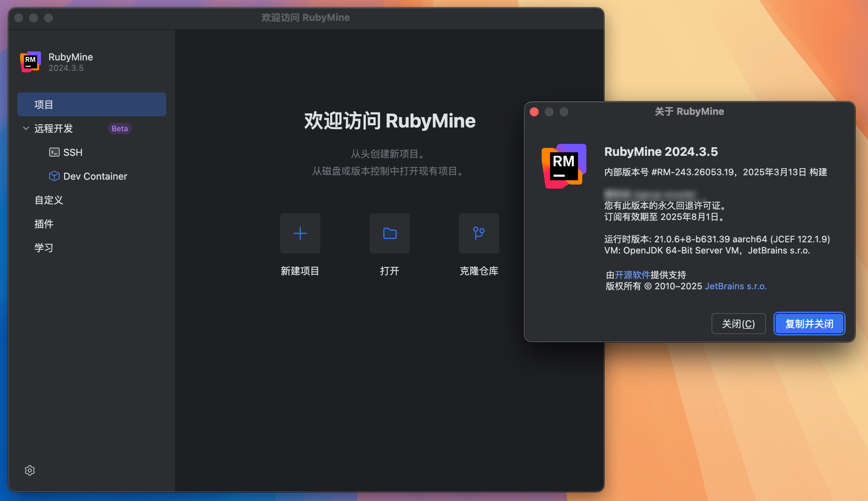
Task: Click the welcome window title bar 欢迎访问 RubyMine
Action: click(305, 18)
